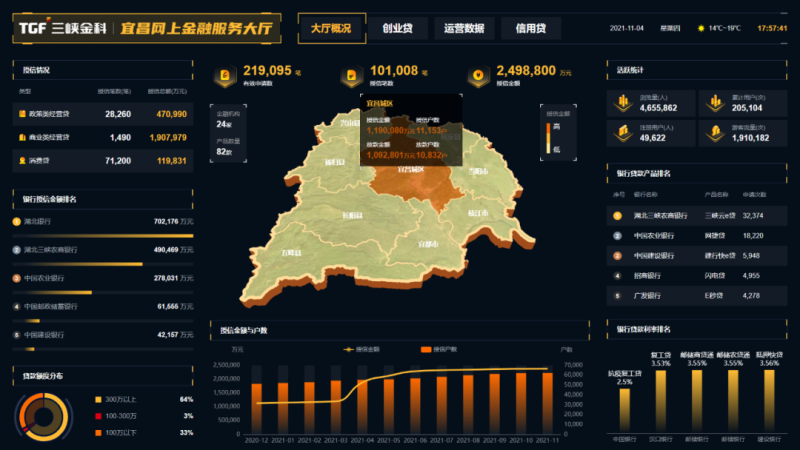The image size is (800, 450).
Task: Click rank 3 badge beside 中国农业银行 on left
Action: 16,278
